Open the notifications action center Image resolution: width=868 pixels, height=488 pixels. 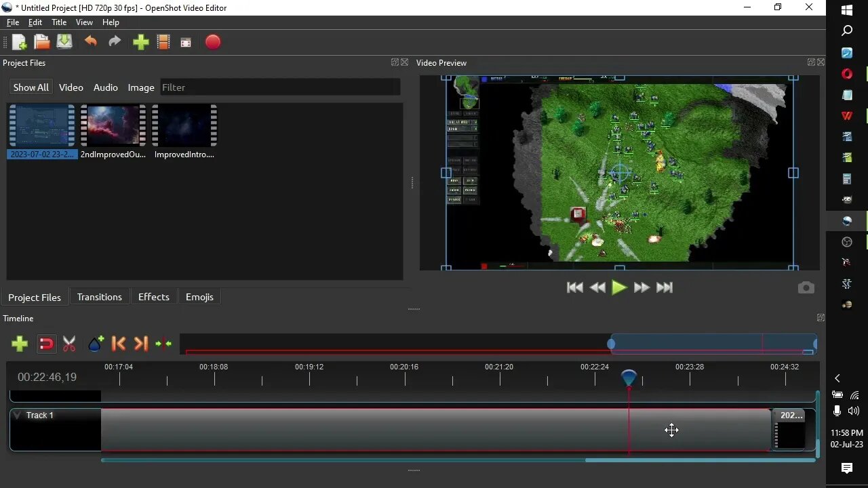[x=847, y=468]
